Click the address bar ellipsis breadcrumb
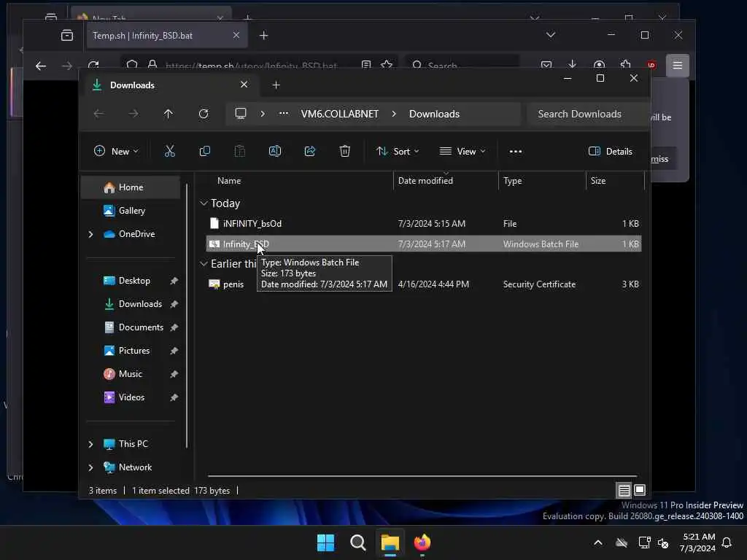The width and height of the screenshot is (747, 560). tap(284, 113)
